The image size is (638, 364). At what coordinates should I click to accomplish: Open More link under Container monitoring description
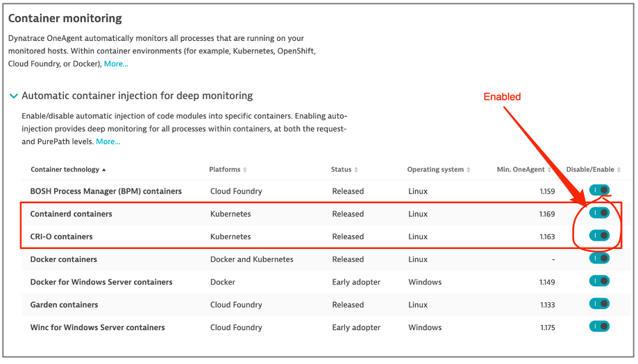116,64
